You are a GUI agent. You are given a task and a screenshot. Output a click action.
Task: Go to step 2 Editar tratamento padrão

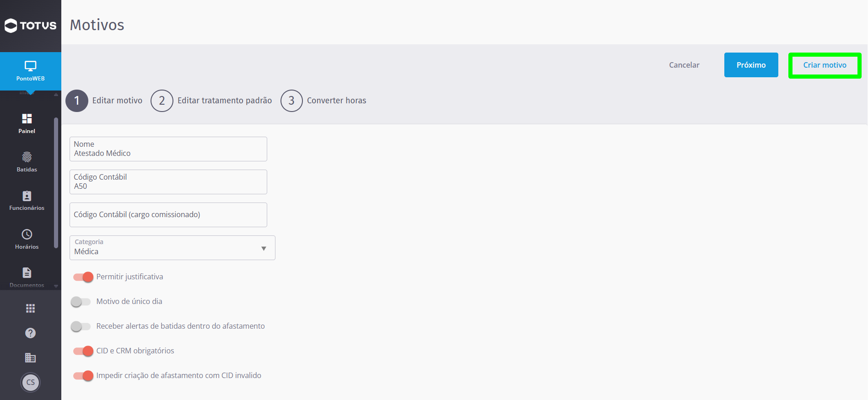211,101
